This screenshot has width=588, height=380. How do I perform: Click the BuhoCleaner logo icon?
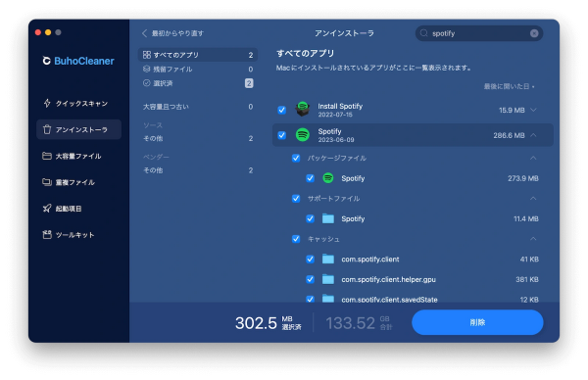pos(46,61)
